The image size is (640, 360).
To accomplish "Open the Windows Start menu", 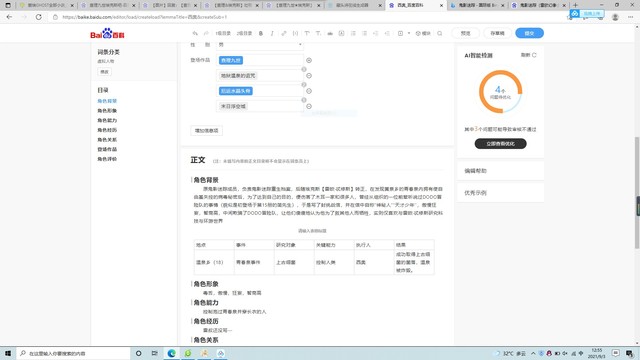I will [x=8, y=353].
